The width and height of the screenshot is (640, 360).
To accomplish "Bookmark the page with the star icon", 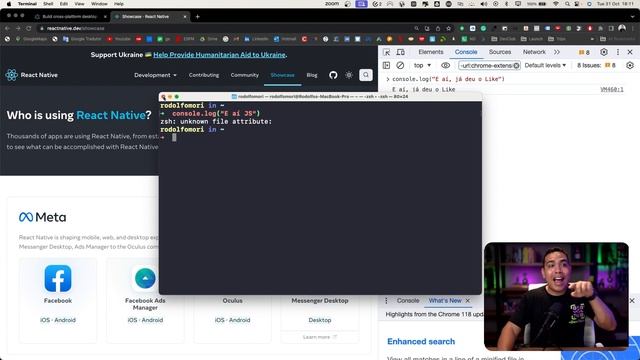I will (449, 28).
